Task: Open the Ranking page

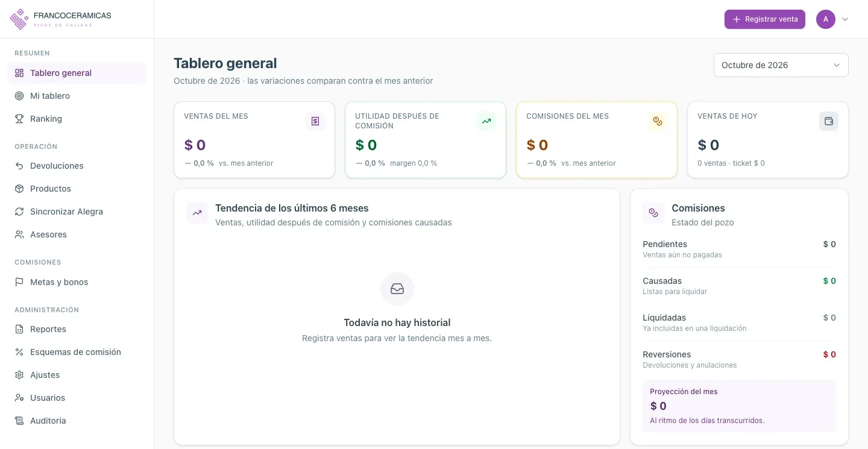Action: click(77, 119)
